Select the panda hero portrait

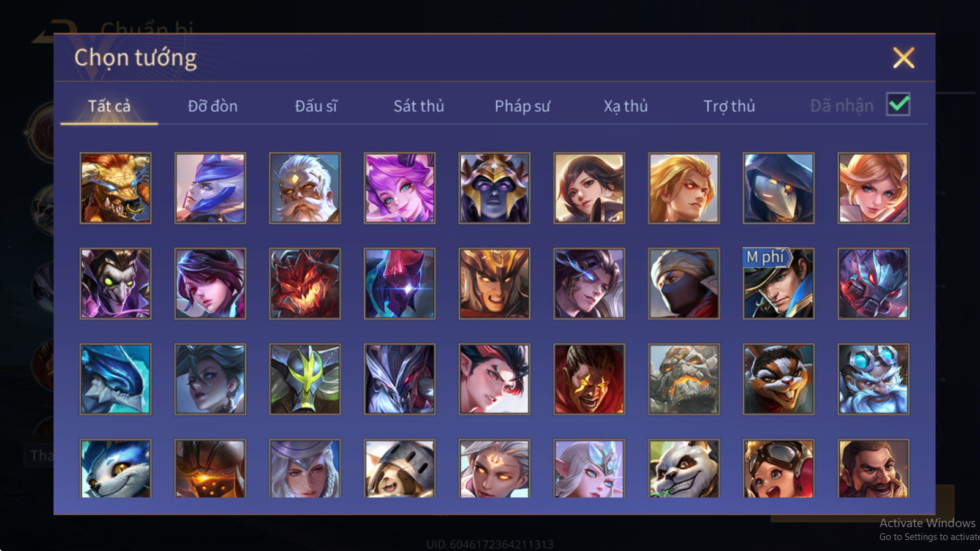[x=684, y=468]
